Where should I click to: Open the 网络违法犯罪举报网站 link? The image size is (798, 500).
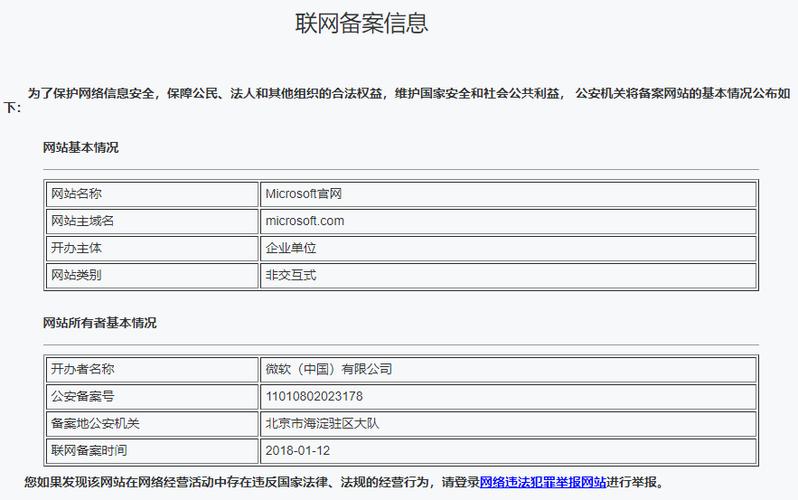[543, 482]
